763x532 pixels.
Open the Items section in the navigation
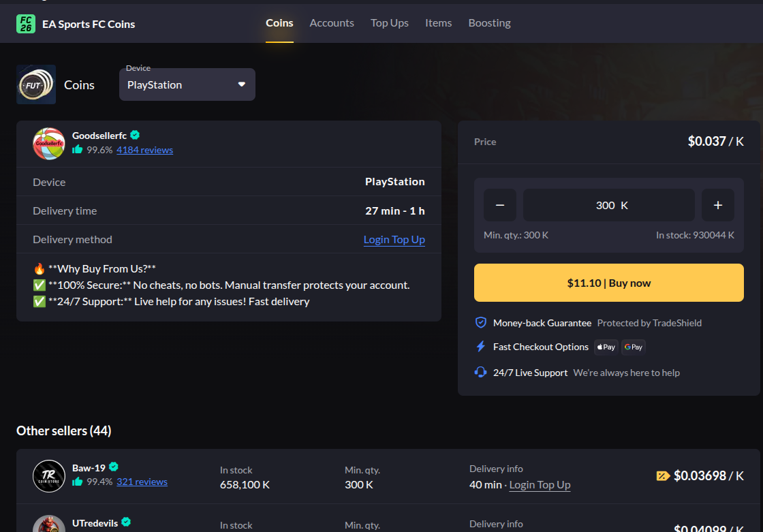pyautogui.click(x=438, y=22)
